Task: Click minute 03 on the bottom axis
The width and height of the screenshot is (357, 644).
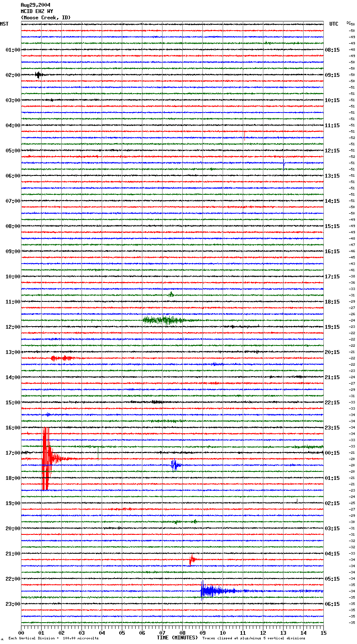Action: 82,633
